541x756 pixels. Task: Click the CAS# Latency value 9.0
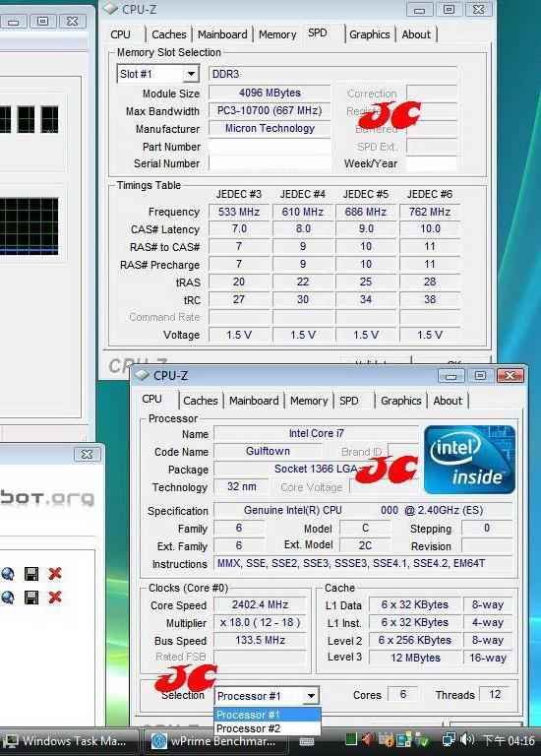(366, 228)
